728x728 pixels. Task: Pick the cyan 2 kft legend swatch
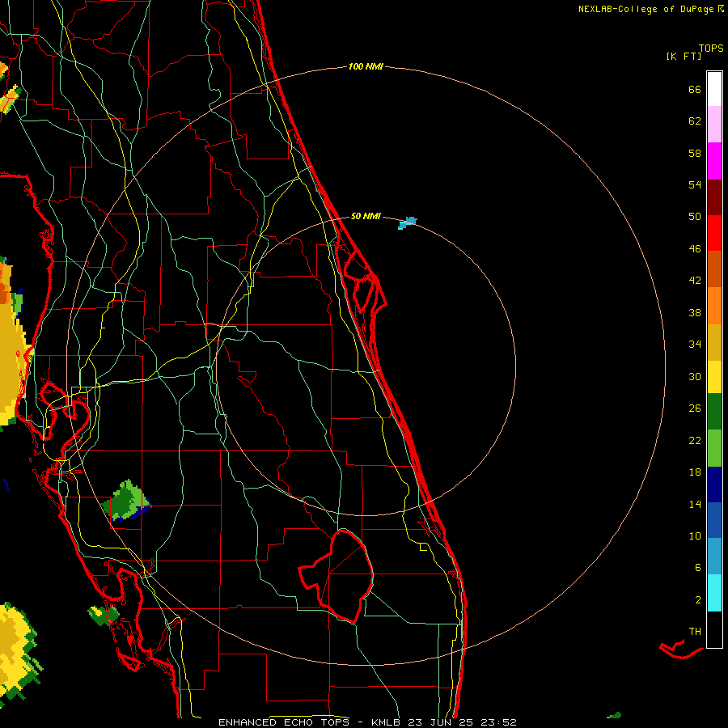click(x=714, y=593)
